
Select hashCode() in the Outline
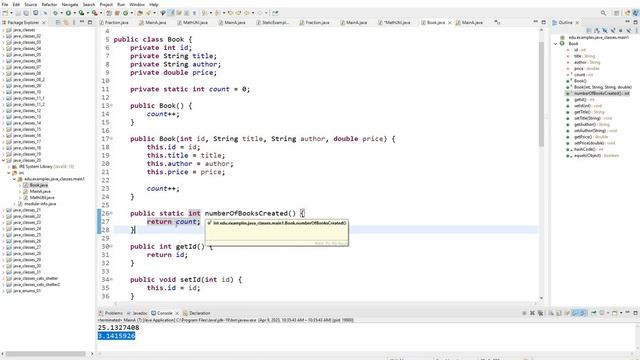tap(588, 149)
